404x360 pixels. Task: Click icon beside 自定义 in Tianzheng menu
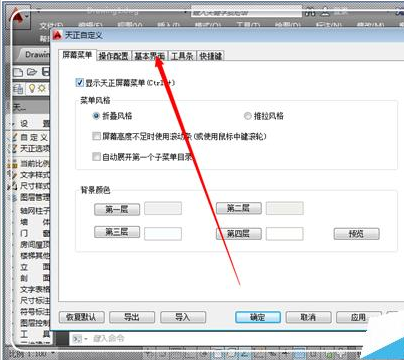[14, 137]
